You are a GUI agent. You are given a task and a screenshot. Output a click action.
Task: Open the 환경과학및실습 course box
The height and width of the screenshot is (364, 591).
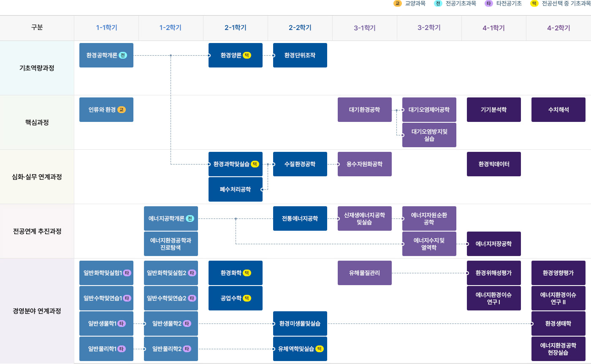[236, 164]
